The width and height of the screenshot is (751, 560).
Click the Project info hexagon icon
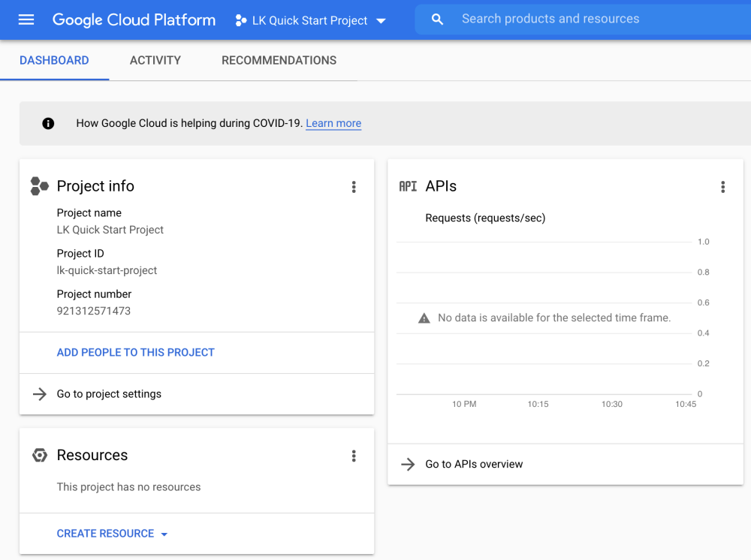(39, 186)
